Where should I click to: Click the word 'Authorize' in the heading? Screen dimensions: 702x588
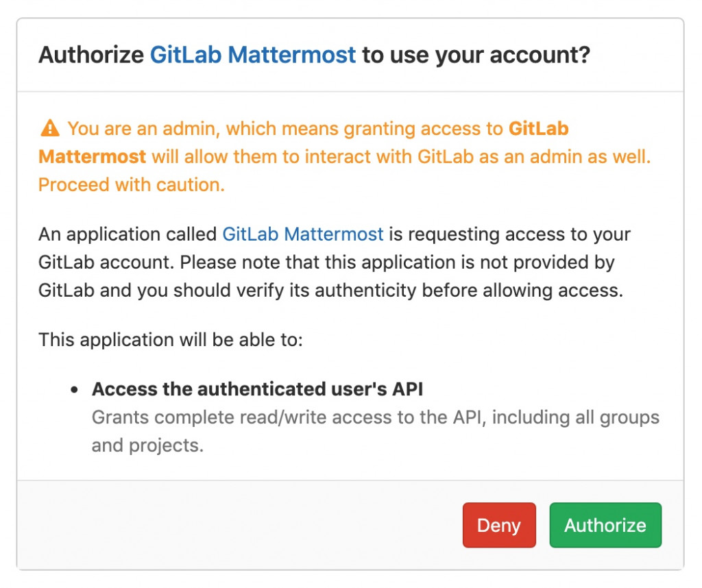click(x=91, y=55)
